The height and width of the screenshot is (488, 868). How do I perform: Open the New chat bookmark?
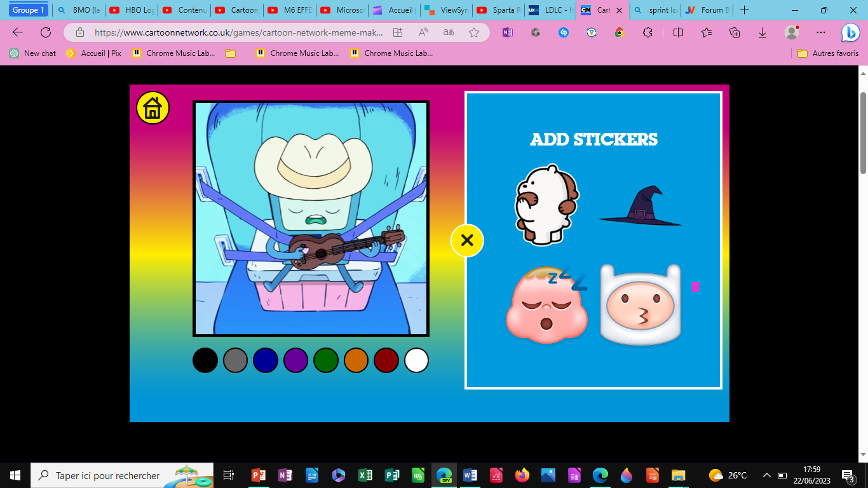pyautogui.click(x=32, y=53)
